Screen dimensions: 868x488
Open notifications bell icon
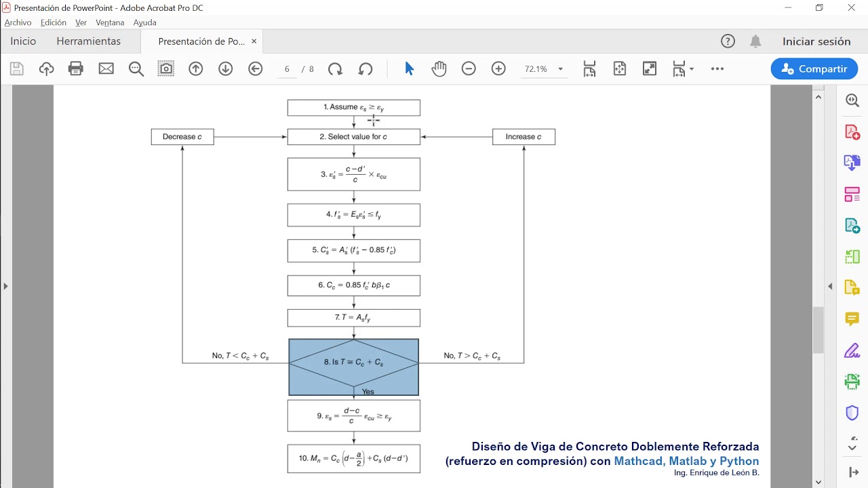coord(755,41)
